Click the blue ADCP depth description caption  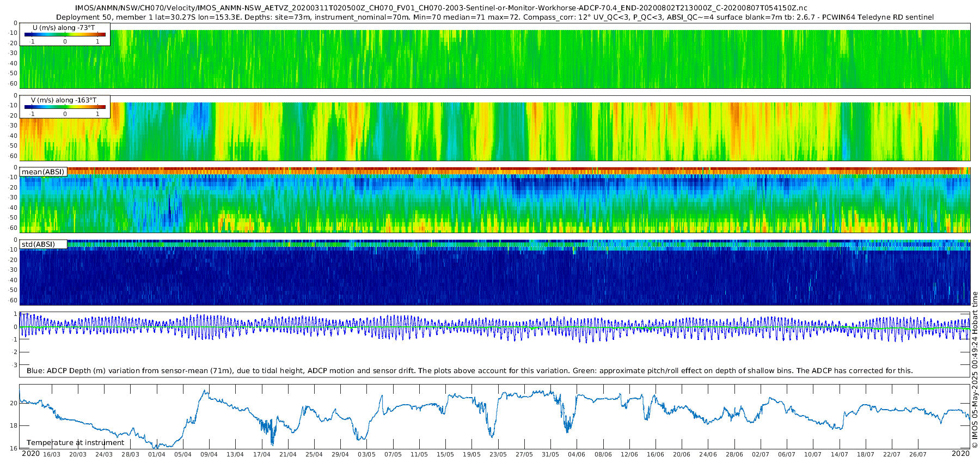point(470,370)
